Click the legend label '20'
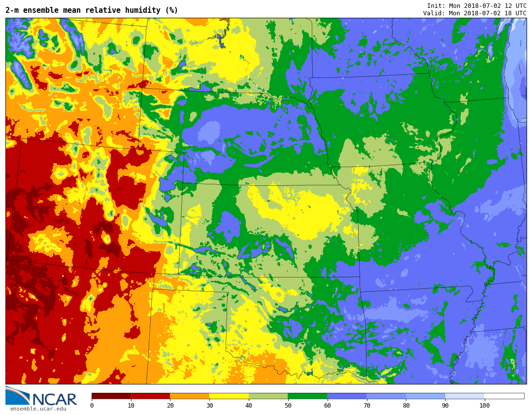 point(170,406)
